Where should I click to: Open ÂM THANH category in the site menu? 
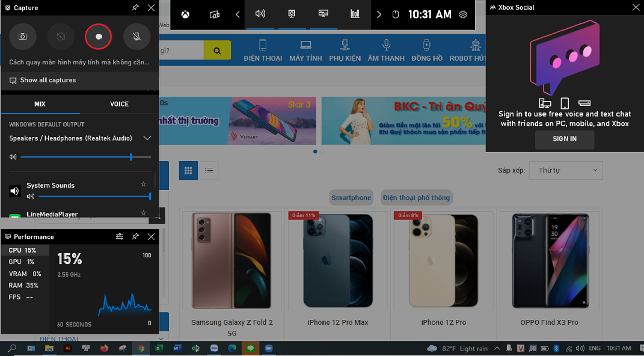point(386,50)
